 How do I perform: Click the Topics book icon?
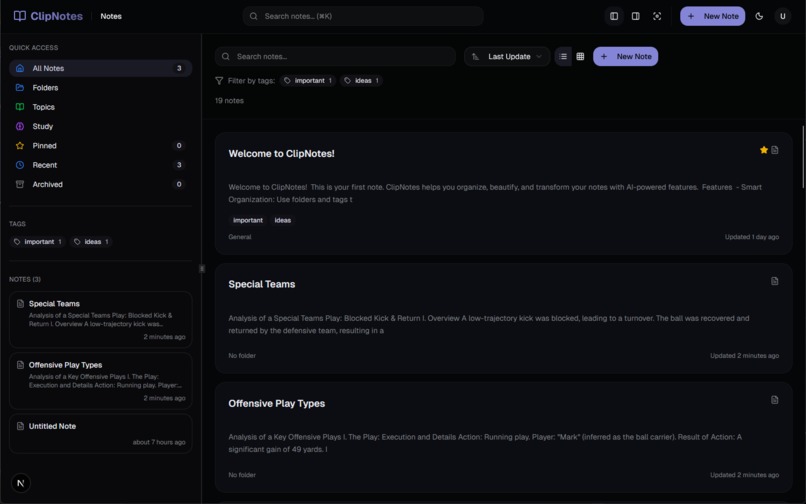(x=20, y=107)
